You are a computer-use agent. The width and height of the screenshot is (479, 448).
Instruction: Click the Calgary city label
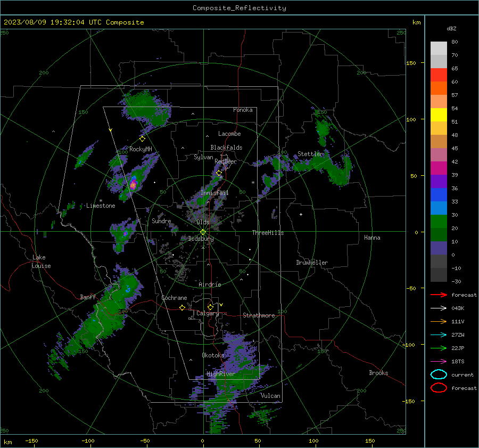coord(208,313)
